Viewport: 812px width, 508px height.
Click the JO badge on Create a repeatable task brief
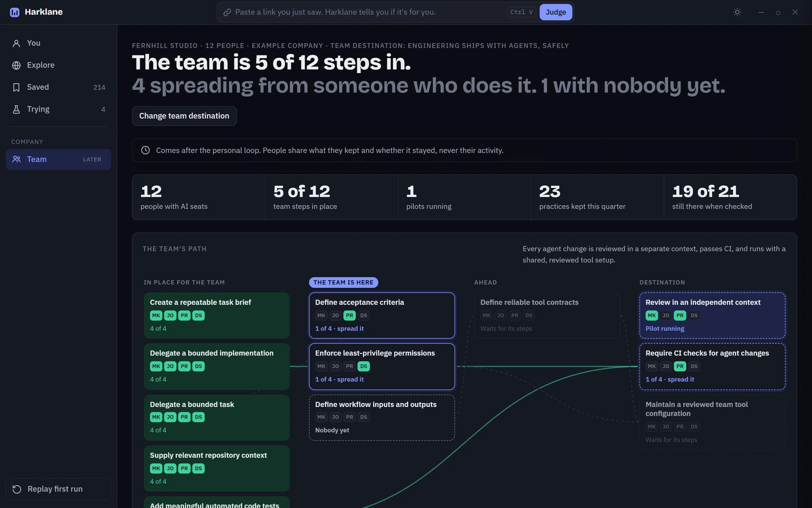[170, 316]
